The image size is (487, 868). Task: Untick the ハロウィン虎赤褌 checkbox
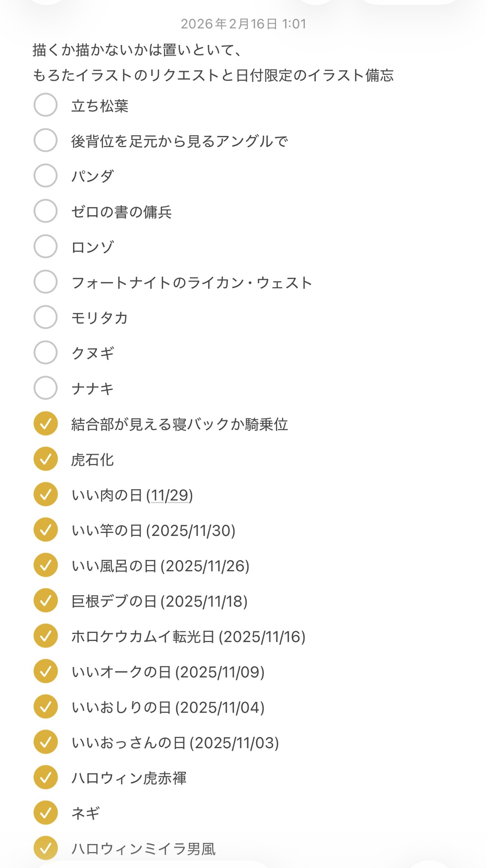46,778
